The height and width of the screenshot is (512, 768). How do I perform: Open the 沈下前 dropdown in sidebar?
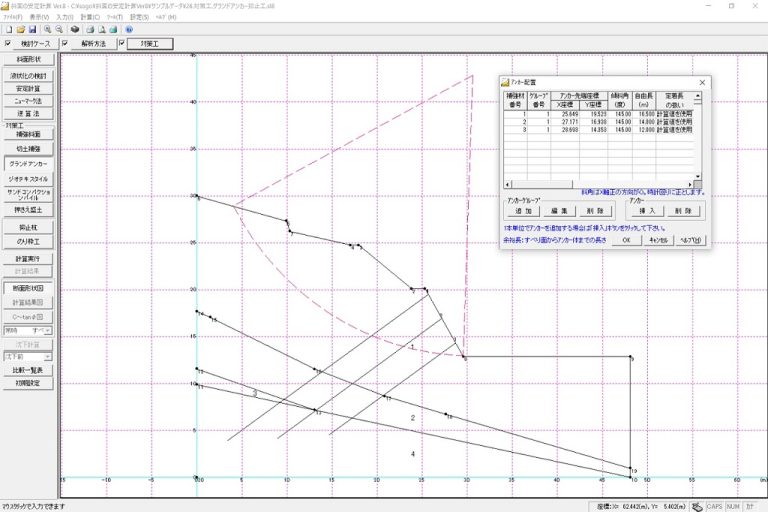50,356
